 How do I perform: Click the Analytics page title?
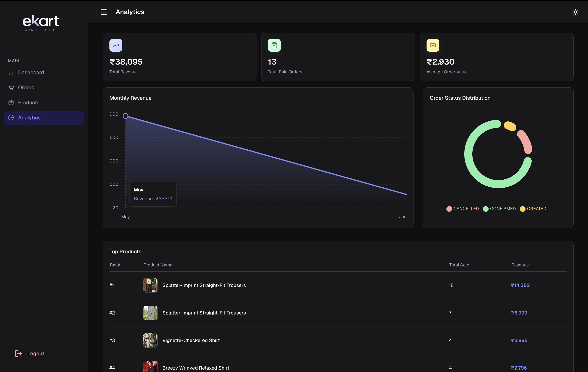[x=130, y=12]
